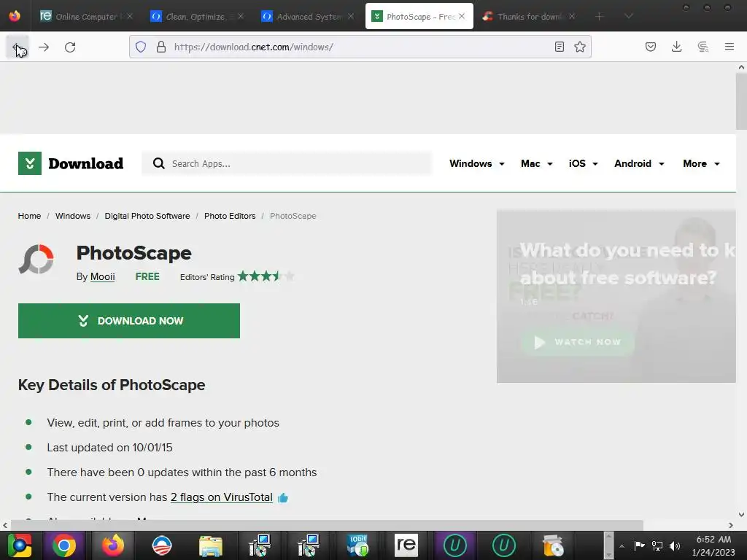The width and height of the screenshot is (747, 560).
Task: Open the Obama logo app in taskbar
Action: coord(162,545)
